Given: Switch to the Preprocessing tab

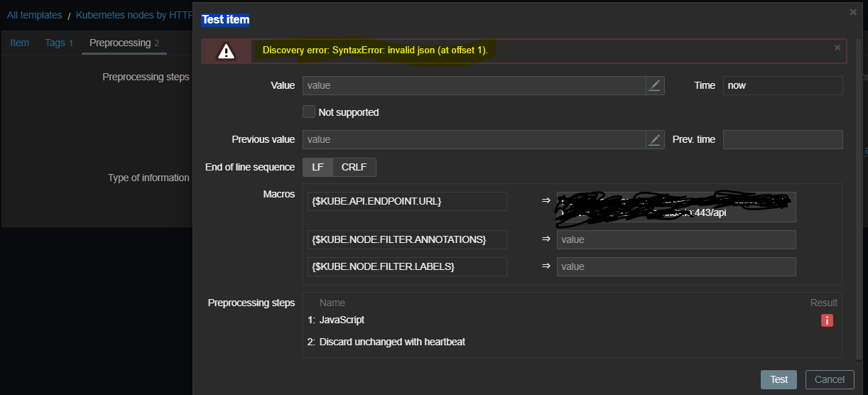Looking at the screenshot, I should (x=124, y=43).
